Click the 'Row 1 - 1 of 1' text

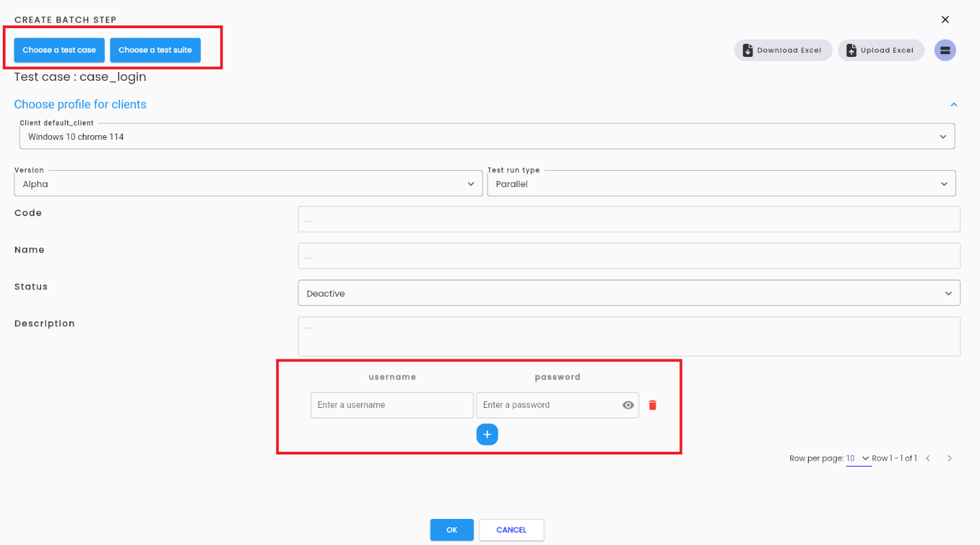pos(894,459)
